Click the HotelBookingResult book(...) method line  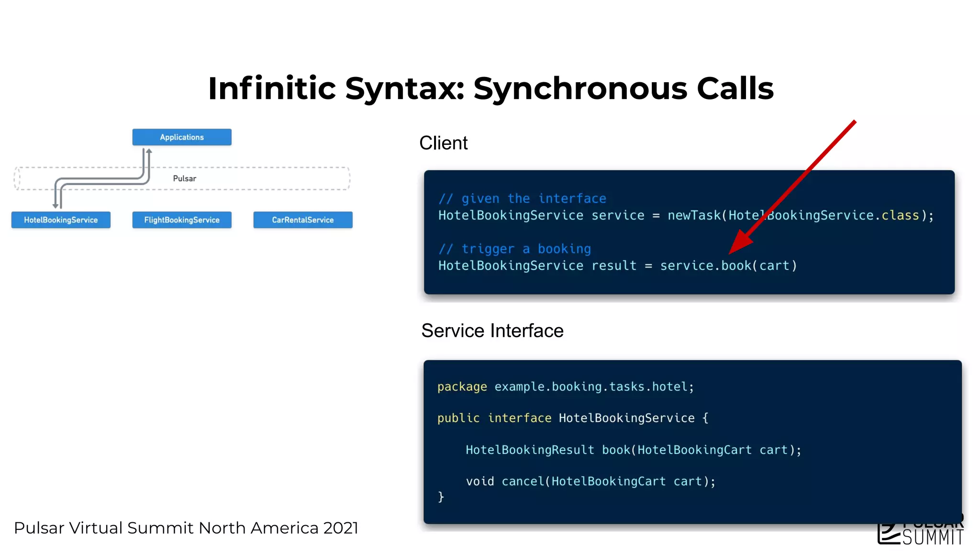click(x=634, y=450)
